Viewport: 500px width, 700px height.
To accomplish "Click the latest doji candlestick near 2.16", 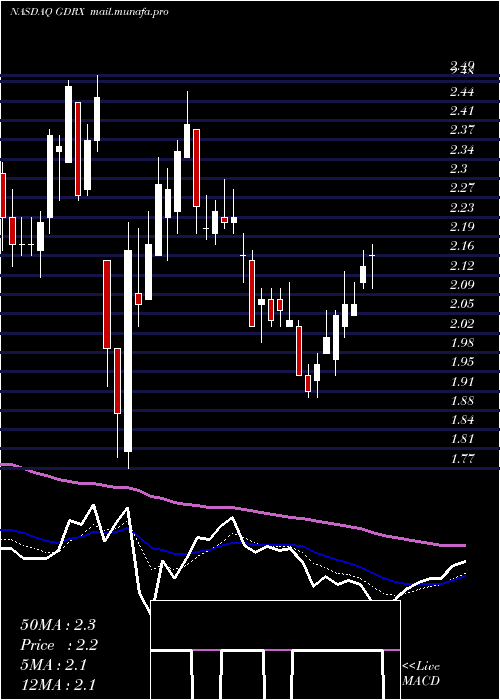I will 372,255.
